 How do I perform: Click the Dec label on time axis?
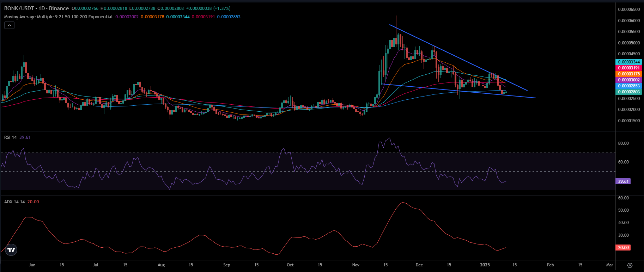pos(419,265)
